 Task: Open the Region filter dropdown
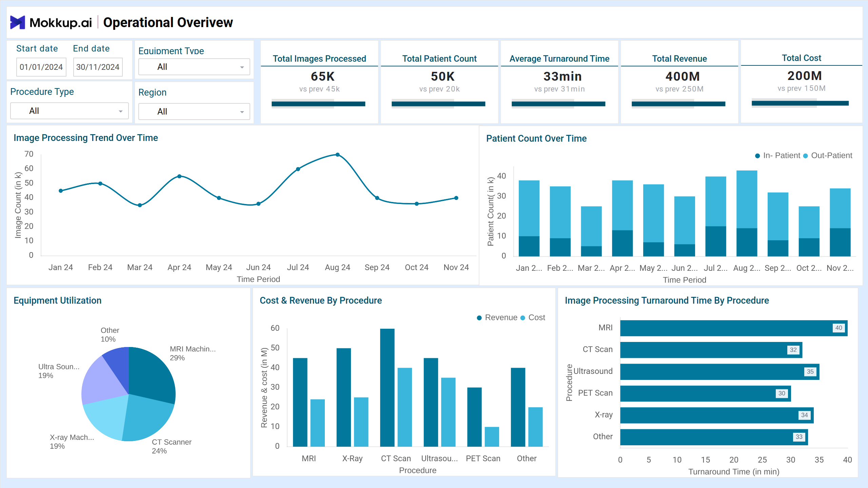point(194,111)
